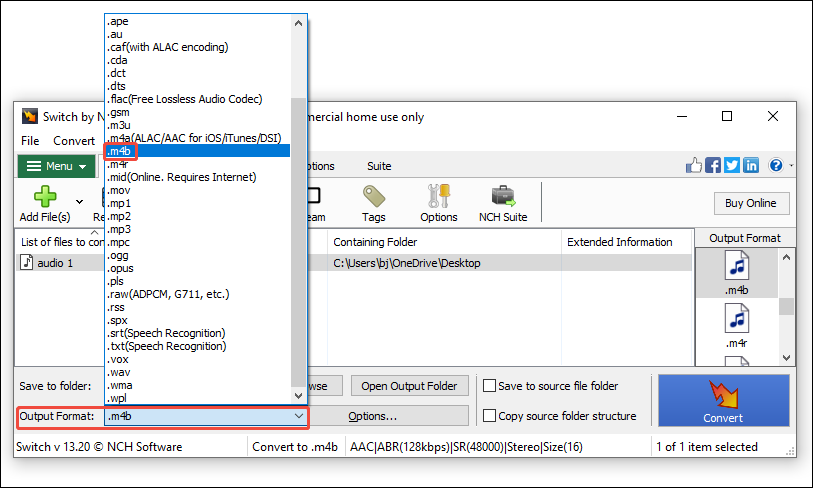Click the thumbs-up like icon
Viewport: 813px width, 488px height.
(x=694, y=165)
